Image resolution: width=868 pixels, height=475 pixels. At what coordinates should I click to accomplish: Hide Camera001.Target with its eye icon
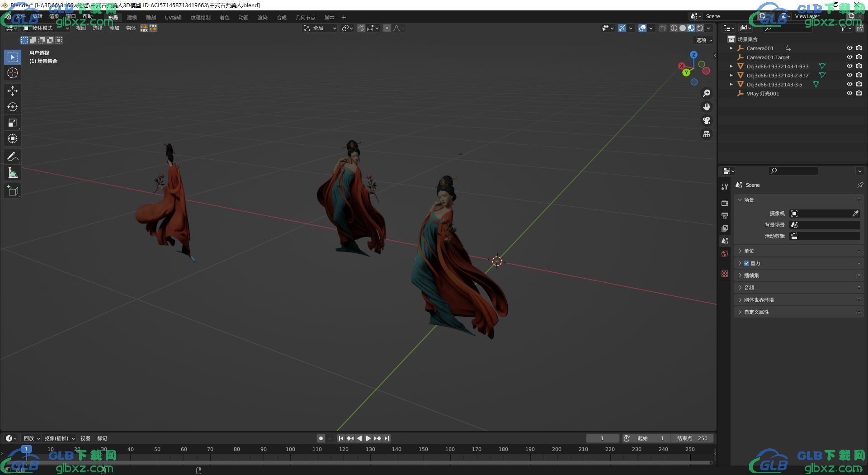(x=849, y=57)
